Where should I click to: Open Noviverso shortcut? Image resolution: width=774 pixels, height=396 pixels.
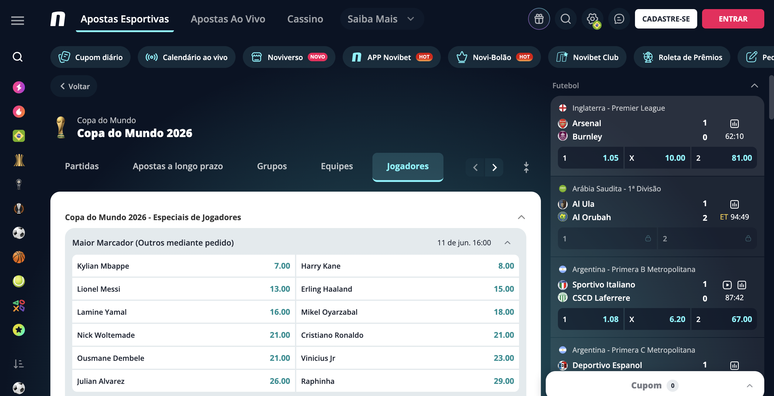[x=289, y=57]
